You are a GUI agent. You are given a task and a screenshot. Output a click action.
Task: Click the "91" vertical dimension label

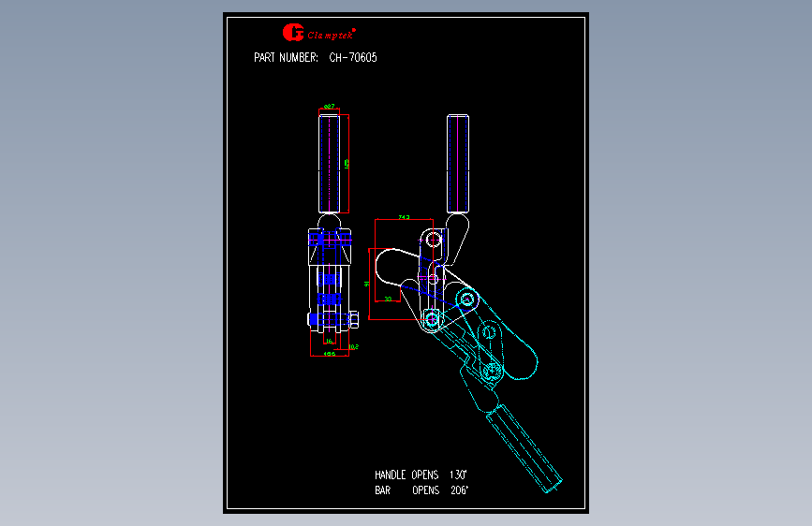coord(366,284)
